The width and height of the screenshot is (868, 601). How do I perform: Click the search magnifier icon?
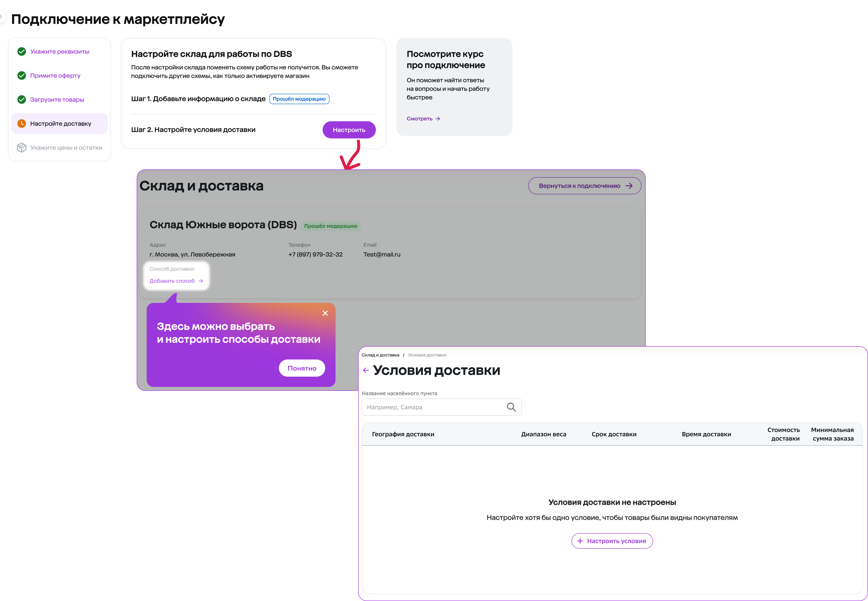(x=511, y=407)
